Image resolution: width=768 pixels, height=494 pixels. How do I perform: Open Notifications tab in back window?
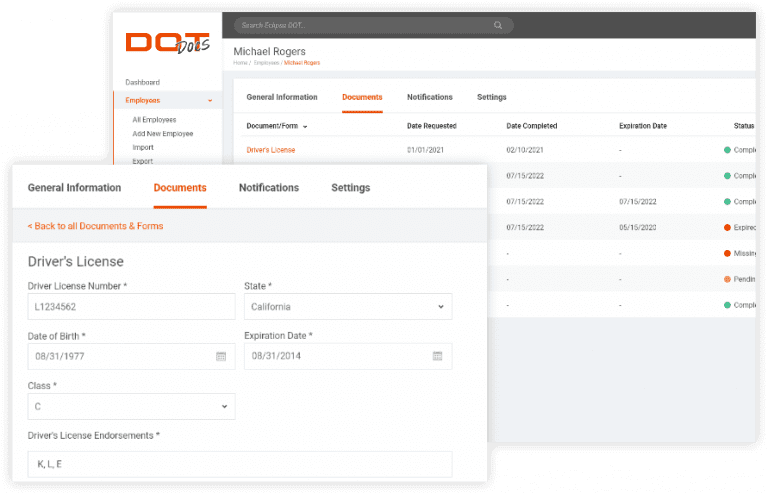click(430, 97)
